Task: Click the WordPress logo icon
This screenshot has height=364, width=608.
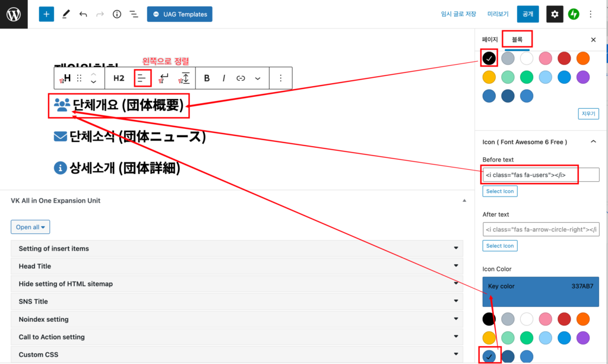Action: (14, 14)
